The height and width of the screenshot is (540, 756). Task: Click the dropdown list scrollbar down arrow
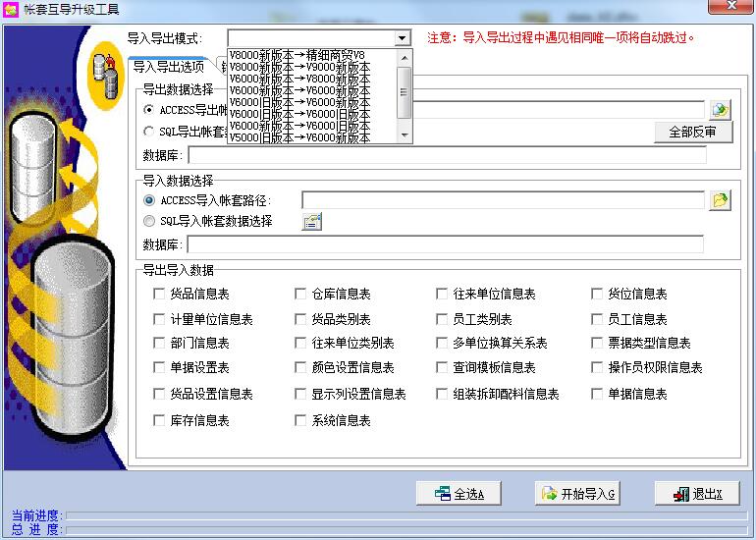[x=405, y=136]
